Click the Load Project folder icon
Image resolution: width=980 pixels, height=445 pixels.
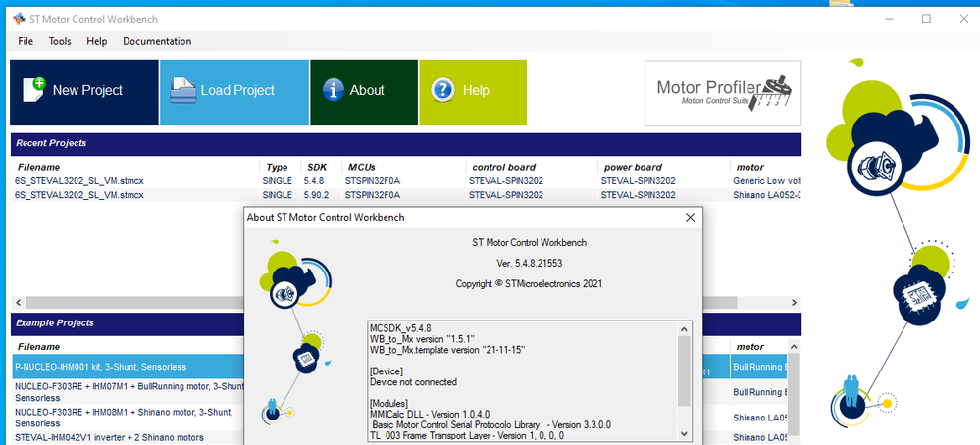coord(183,90)
